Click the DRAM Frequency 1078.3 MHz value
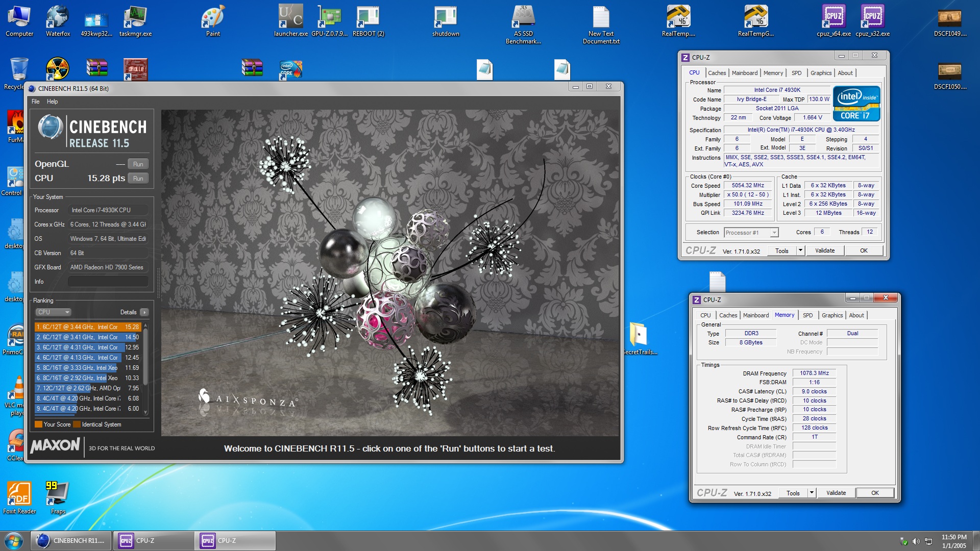 coord(814,373)
